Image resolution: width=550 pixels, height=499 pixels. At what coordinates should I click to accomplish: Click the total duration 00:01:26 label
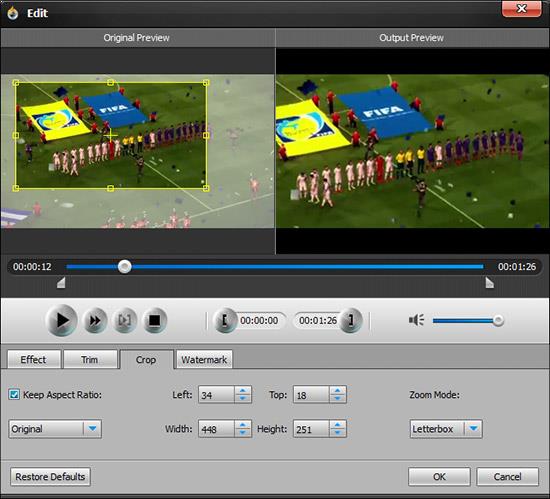517,267
